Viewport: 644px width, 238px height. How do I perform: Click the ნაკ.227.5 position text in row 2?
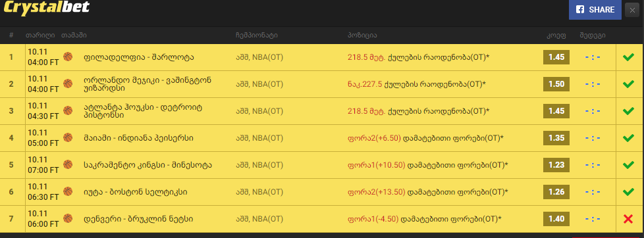365,84
